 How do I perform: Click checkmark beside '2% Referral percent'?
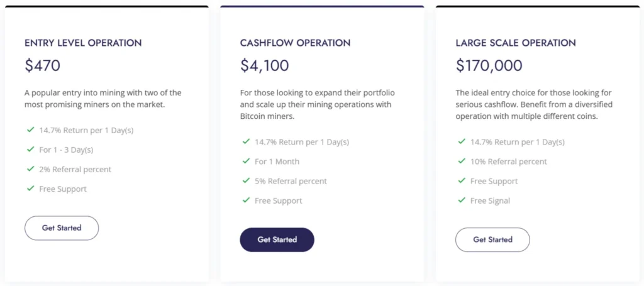click(x=30, y=169)
